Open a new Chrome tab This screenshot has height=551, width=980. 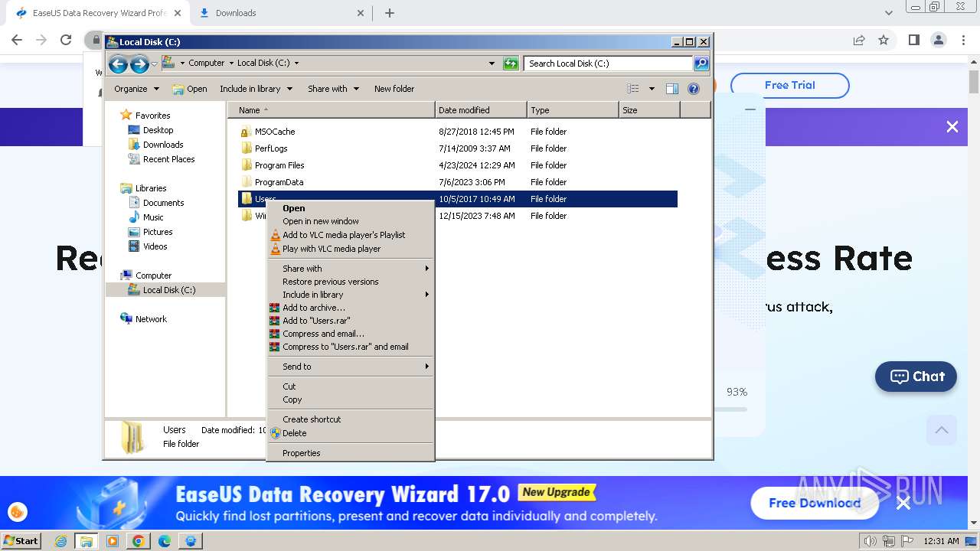[389, 13]
